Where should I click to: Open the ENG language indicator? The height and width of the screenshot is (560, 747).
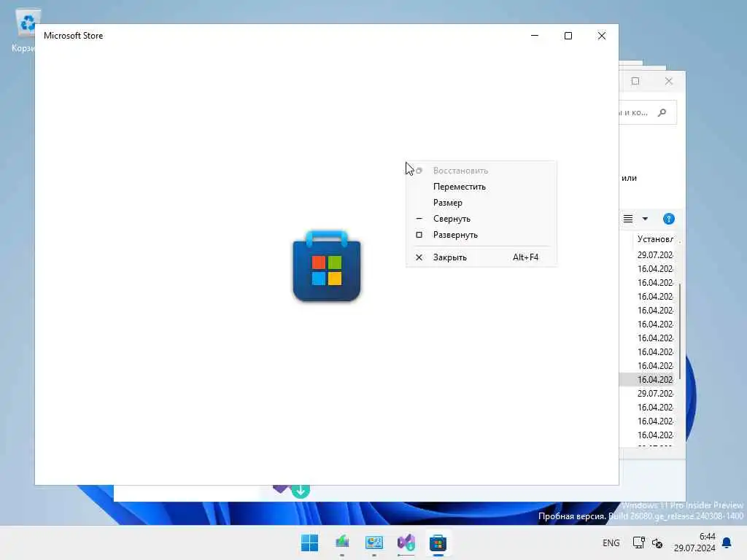[x=611, y=542]
